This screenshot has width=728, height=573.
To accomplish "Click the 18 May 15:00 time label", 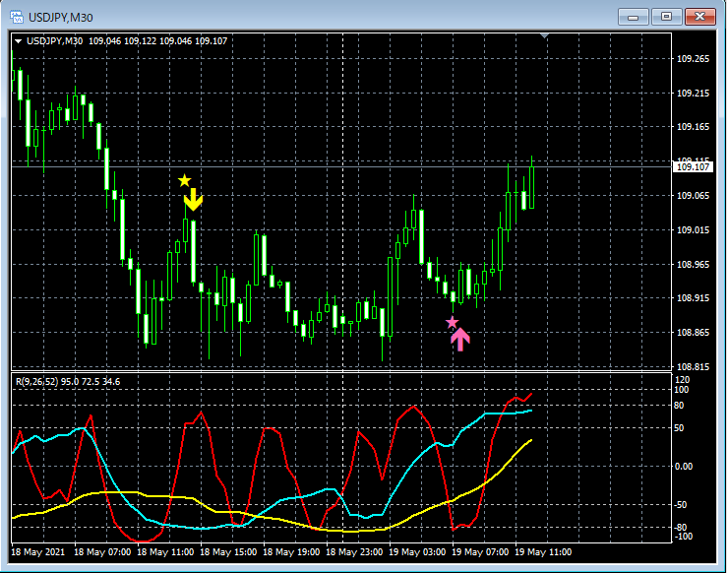I will click(228, 552).
